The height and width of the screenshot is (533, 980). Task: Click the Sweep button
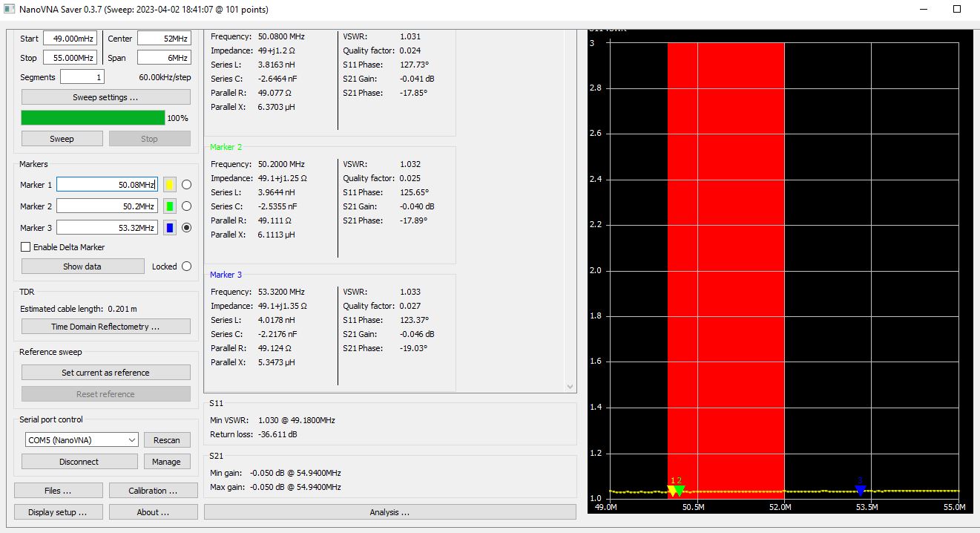click(62, 139)
